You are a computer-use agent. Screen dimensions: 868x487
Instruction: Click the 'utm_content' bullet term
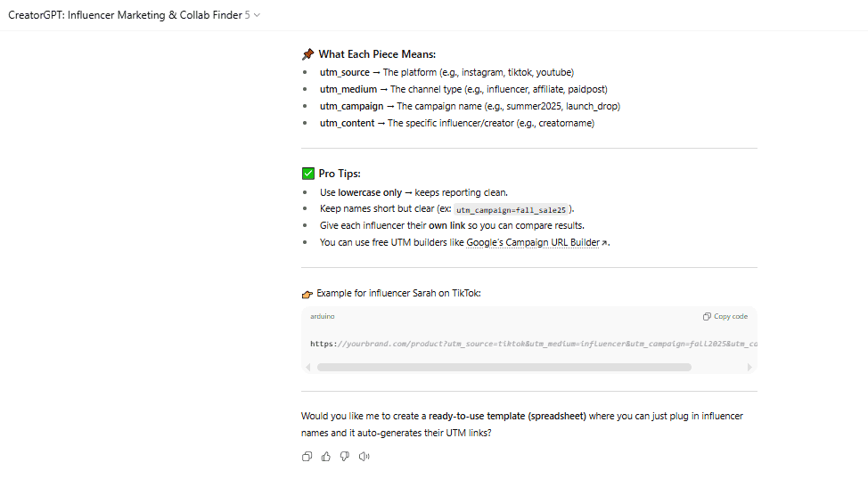[347, 123]
